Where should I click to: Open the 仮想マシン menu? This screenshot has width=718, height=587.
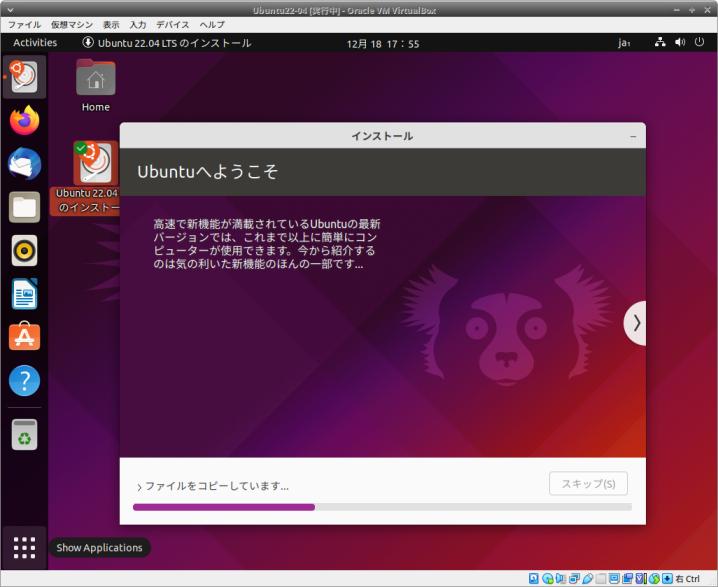pos(72,25)
